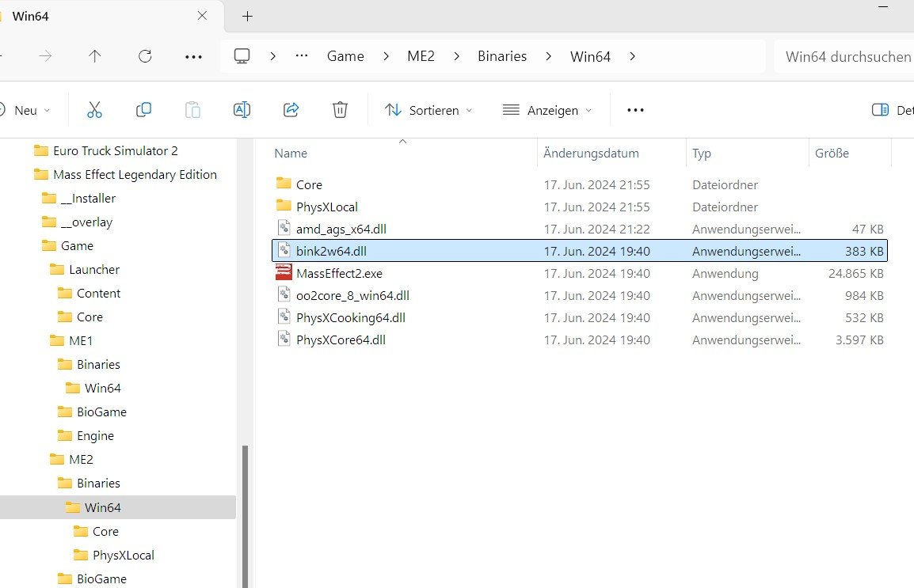This screenshot has width=914, height=588.
Task: Click the Rename icon
Action: point(242,109)
